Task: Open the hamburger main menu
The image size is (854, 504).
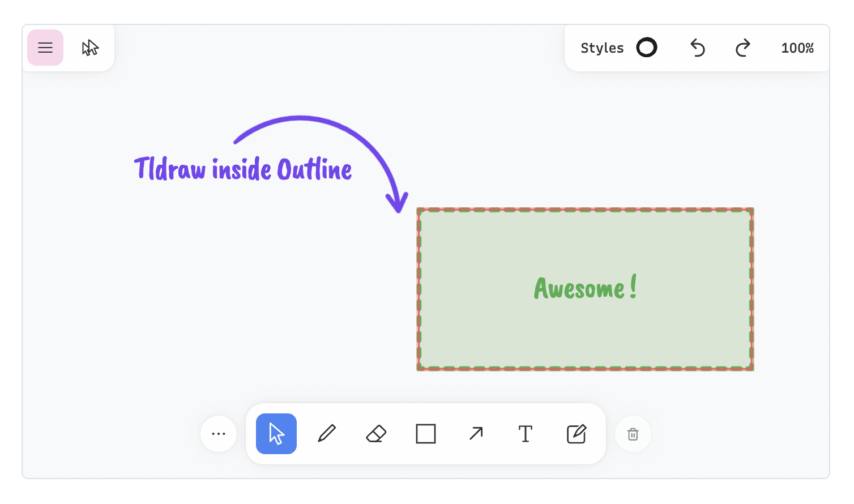Action: pyautogui.click(x=45, y=48)
